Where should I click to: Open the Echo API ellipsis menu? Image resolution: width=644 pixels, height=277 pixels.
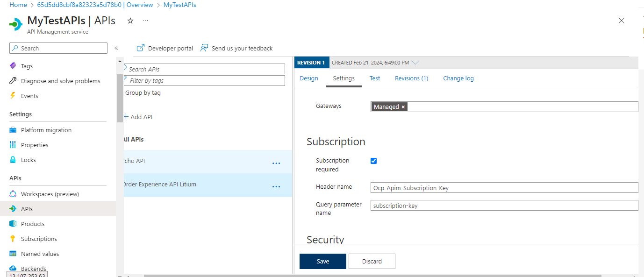(x=276, y=163)
